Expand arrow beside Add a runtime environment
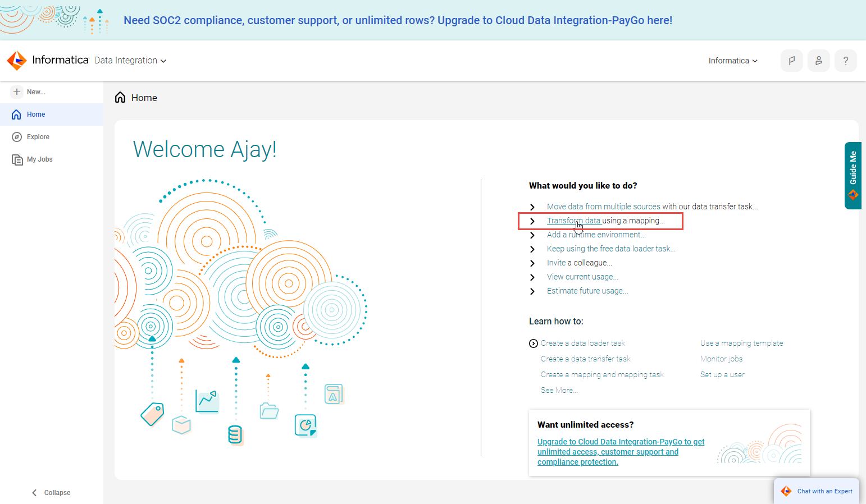Viewport: 866px width, 504px height. 532,235
